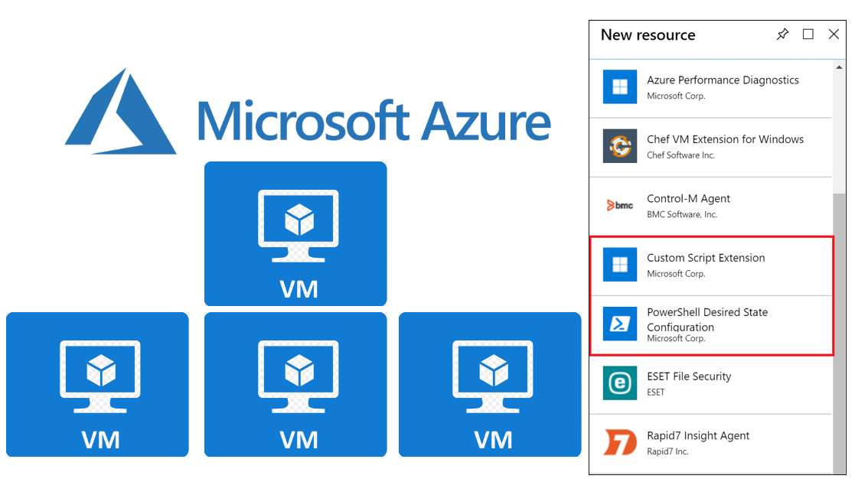Select the "Custom Script Extension" title text
The image size is (868, 482).
[706, 258]
